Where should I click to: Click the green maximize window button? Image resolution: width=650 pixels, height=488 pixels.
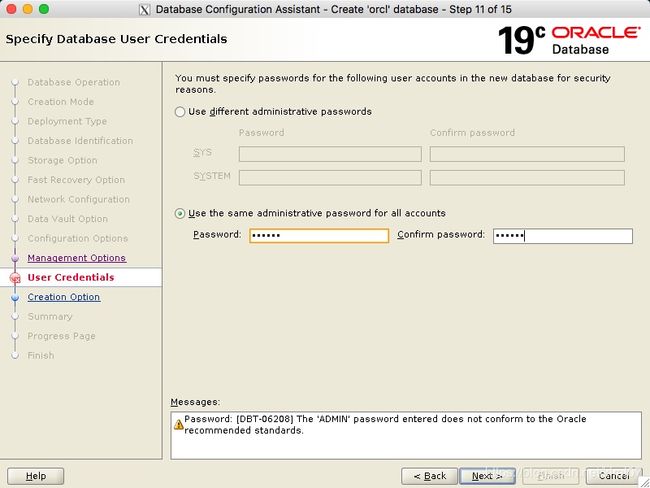[44, 9]
